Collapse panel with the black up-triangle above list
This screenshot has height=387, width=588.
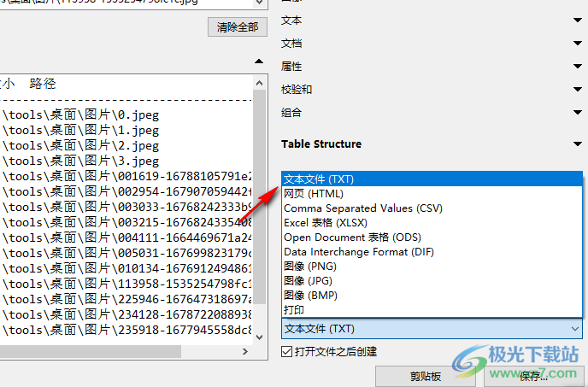259,62
